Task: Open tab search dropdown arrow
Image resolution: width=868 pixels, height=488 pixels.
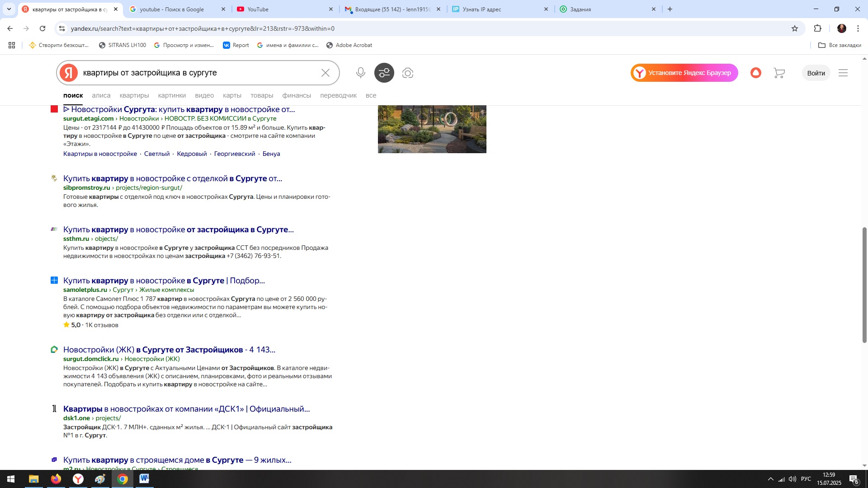Action: coord(9,9)
